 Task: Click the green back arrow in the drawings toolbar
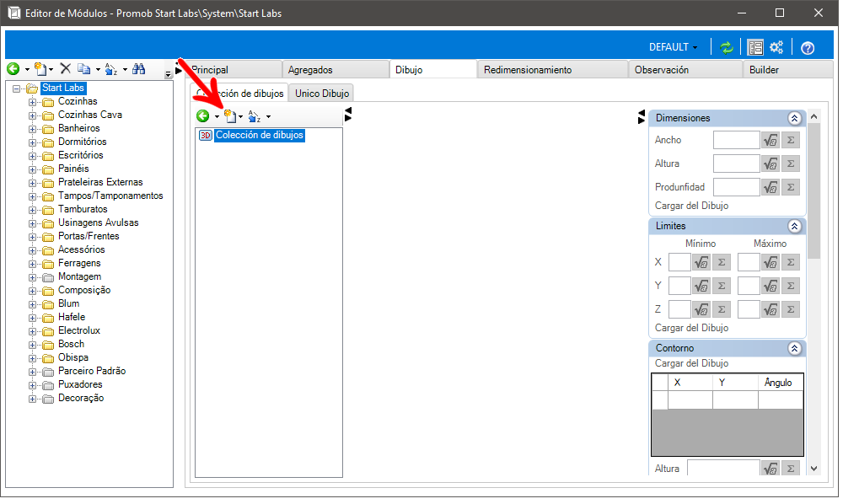[x=202, y=116]
